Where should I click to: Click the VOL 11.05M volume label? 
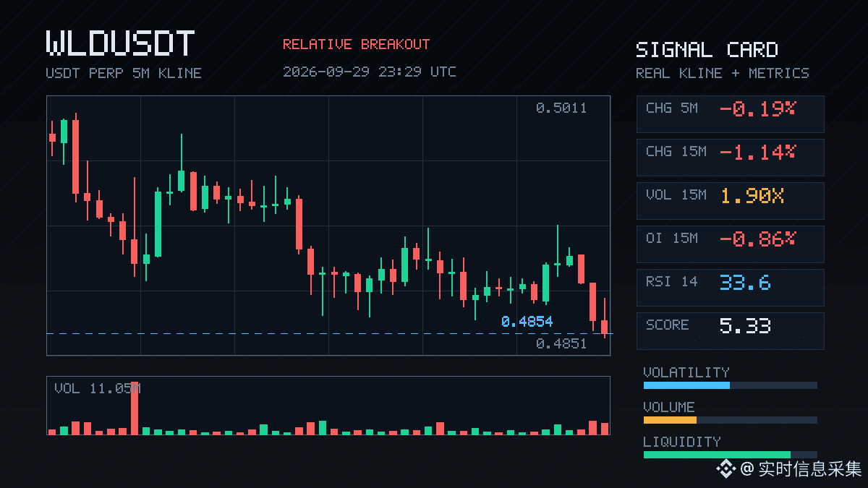tap(98, 389)
